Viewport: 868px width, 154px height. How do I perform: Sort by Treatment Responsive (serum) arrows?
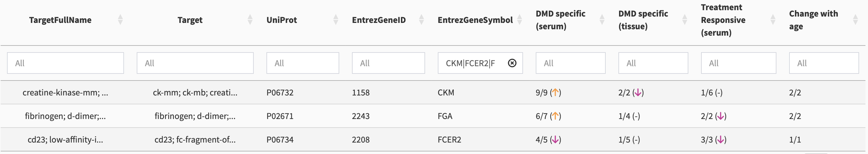[x=773, y=20]
